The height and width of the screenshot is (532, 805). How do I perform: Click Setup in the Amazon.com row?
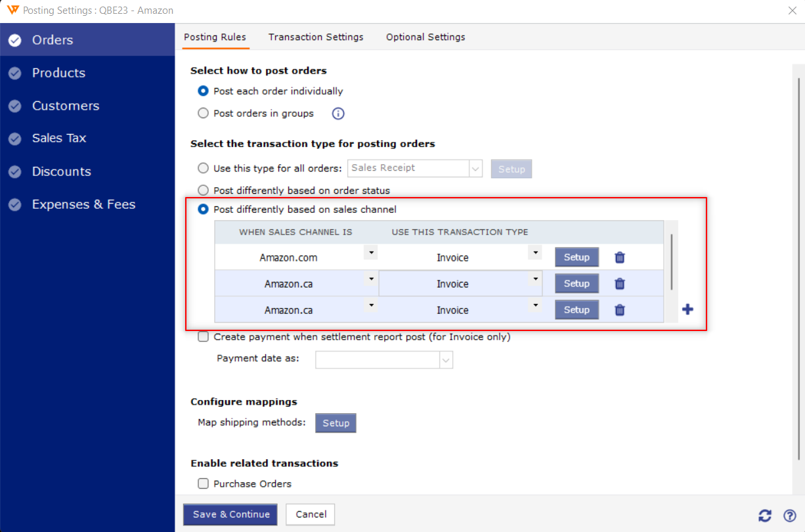pyautogui.click(x=577, y=257)
